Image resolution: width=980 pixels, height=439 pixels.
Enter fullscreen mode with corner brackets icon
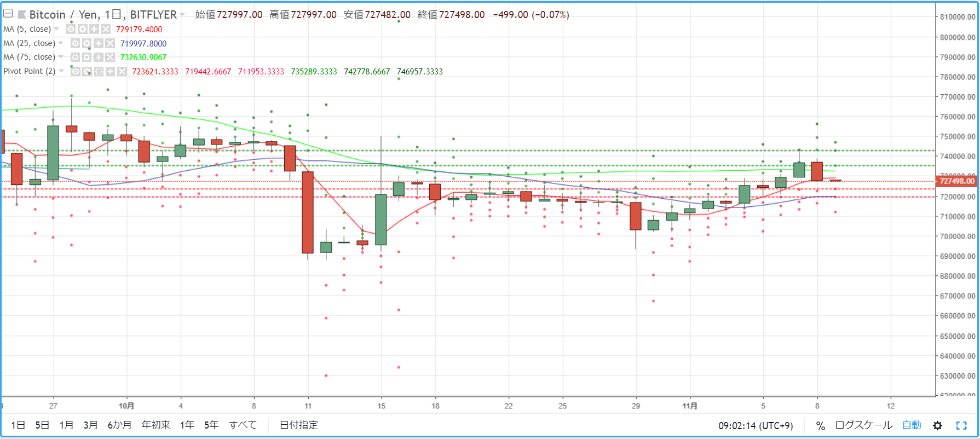click(x=961, y=425)
